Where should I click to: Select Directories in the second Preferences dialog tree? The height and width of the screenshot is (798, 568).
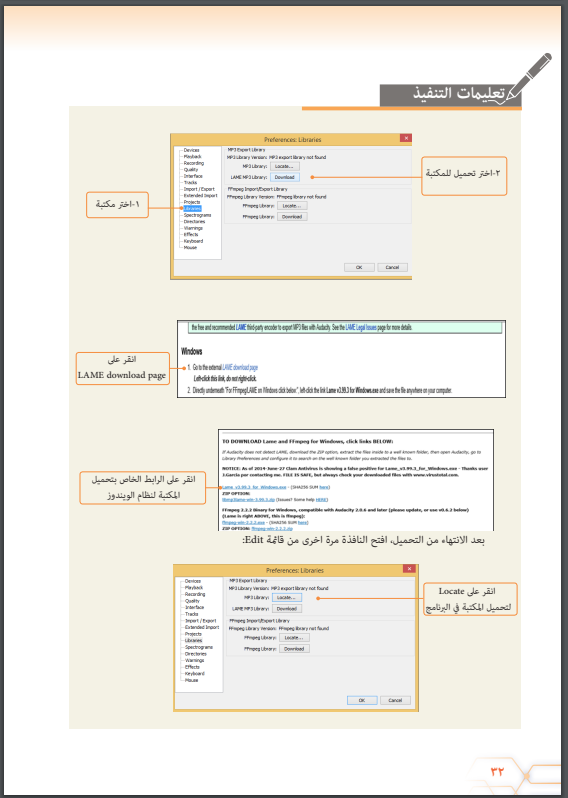pos(196,654)
